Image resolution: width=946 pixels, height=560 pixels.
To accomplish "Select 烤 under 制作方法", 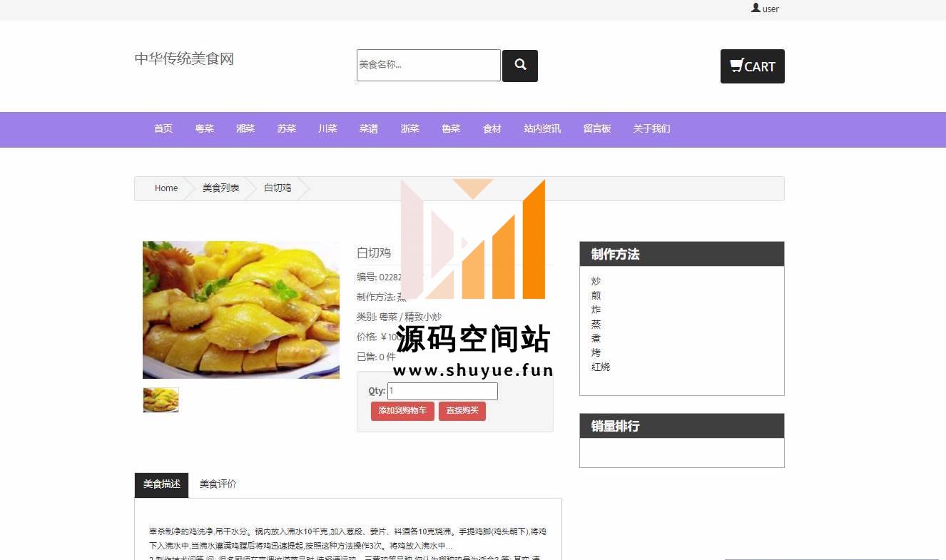I will (x=596, y=352).
